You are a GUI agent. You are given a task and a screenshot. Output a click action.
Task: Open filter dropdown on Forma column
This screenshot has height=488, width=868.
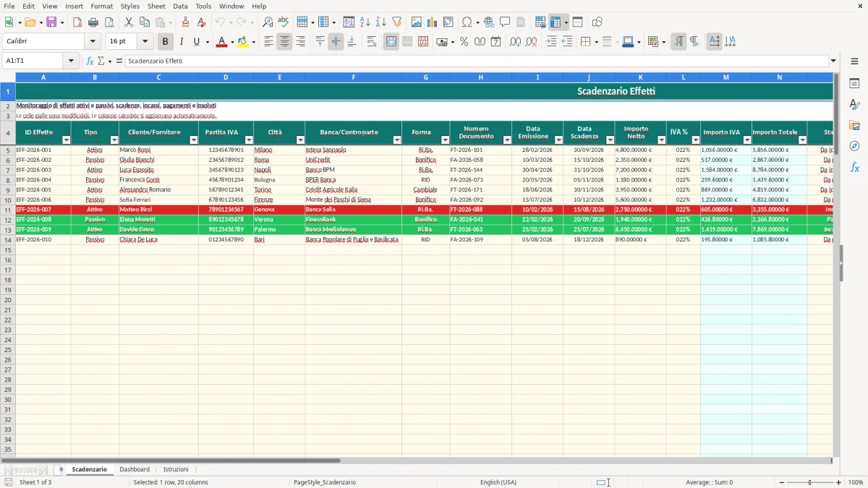tap(444, 140)
